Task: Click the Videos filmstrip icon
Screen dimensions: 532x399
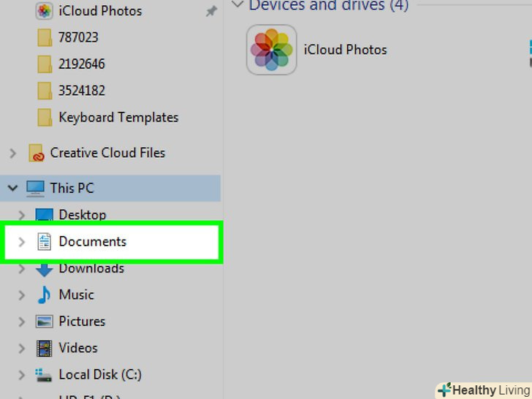Action: (x=45, y=349)
